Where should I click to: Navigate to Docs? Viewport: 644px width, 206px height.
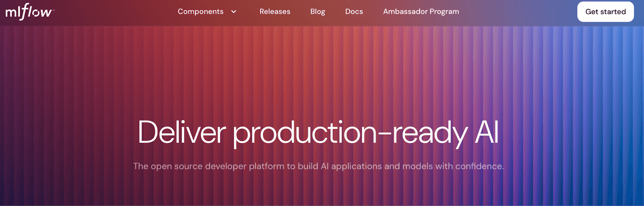click(x=354, y=12)
